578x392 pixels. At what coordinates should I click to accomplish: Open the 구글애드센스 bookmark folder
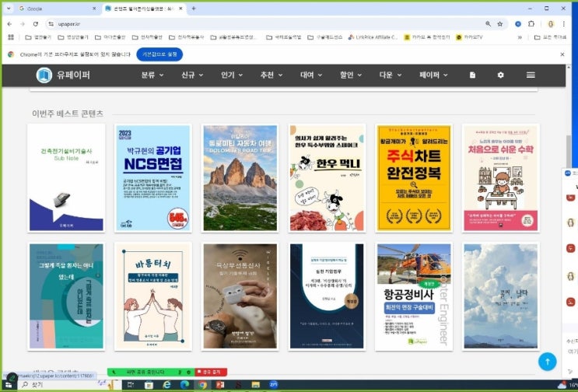coord(324,37)
